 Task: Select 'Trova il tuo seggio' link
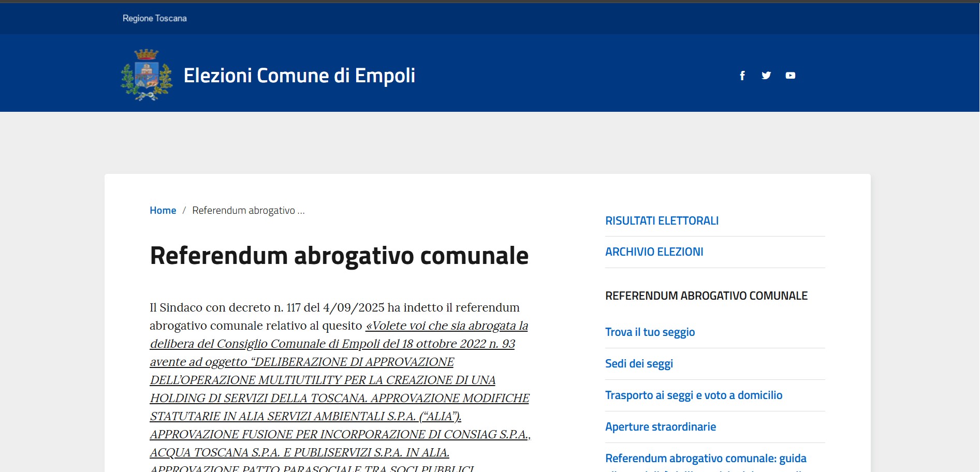(x=650, y=332)
